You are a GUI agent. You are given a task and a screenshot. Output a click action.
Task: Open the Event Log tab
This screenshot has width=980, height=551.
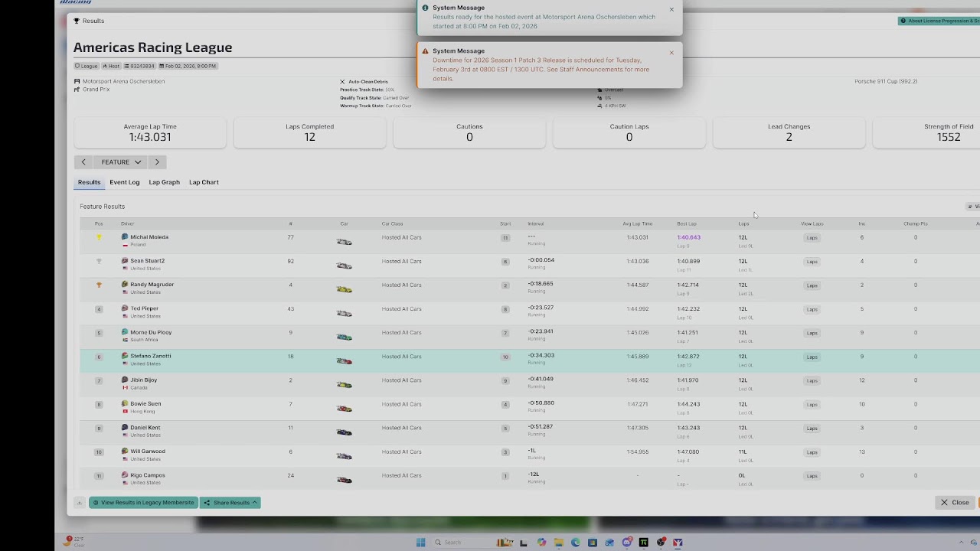tap(125, 182)
